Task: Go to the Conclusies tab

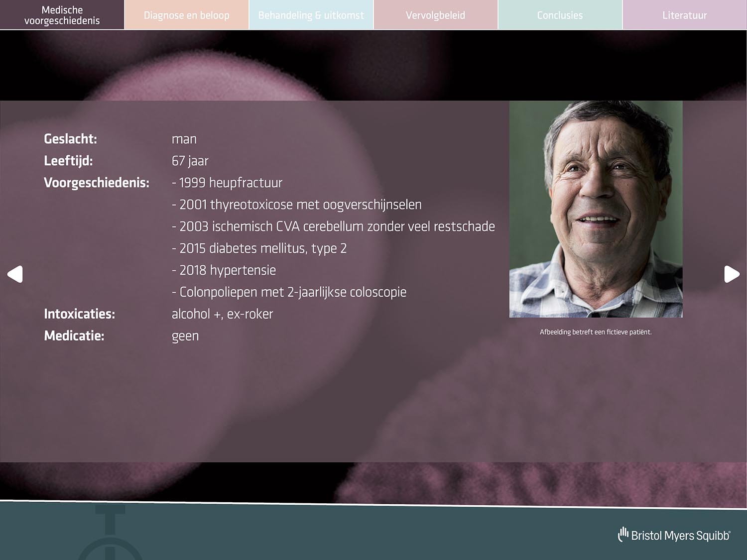Action: (x=560, y=15)
